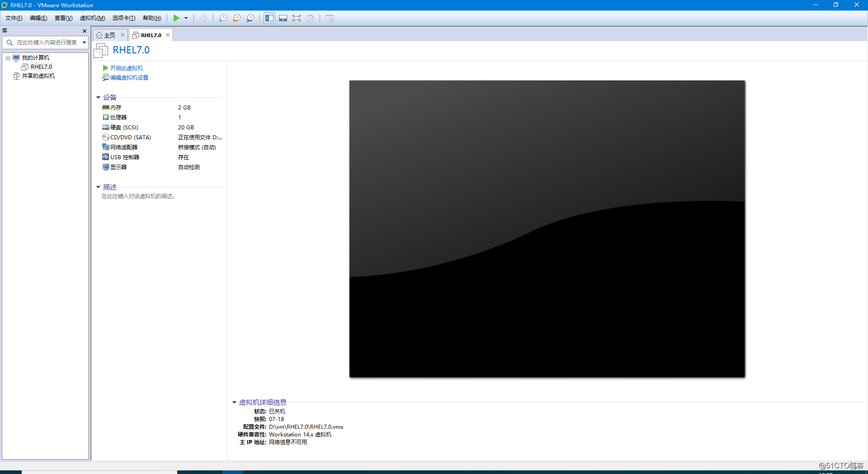
Task: Click the 自动检测 display value
Action: coord(189,167)
